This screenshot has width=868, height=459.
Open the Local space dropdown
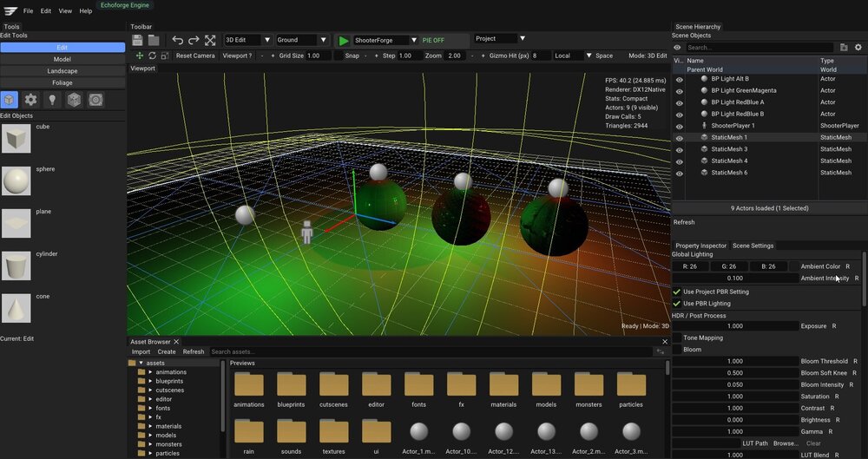(x=572, y=56)
